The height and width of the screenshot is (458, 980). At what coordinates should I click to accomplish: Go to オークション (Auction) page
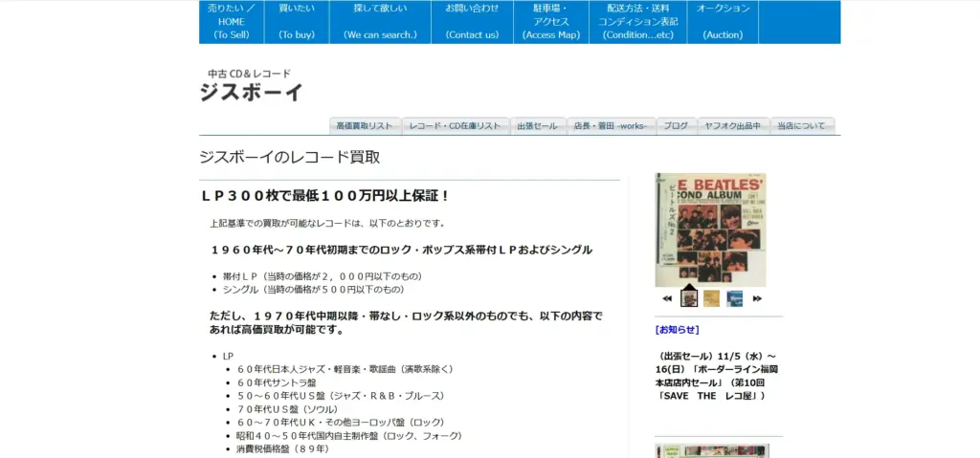point(723,22)
